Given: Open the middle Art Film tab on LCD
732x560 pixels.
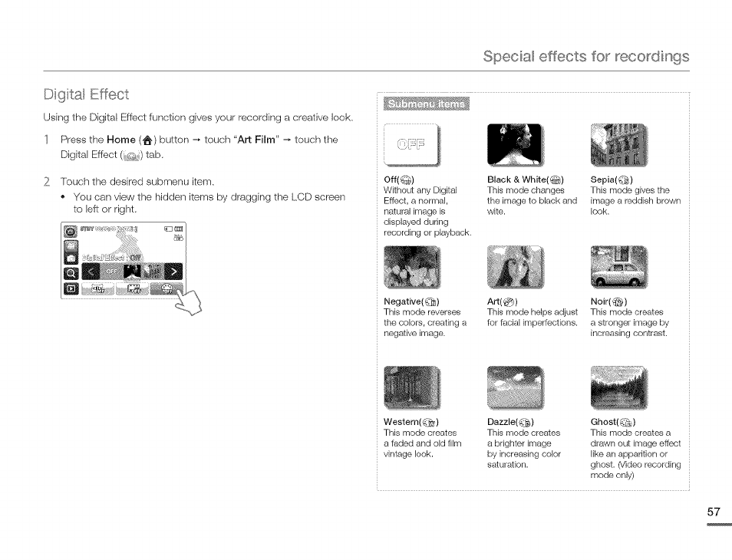Looking at the screenshot, I should coord(132,288).
